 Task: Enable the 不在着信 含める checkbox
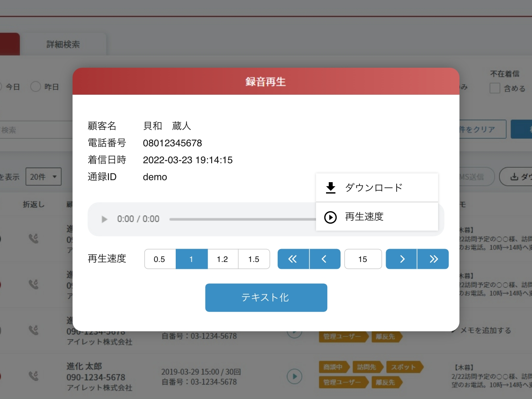(495, 88)
